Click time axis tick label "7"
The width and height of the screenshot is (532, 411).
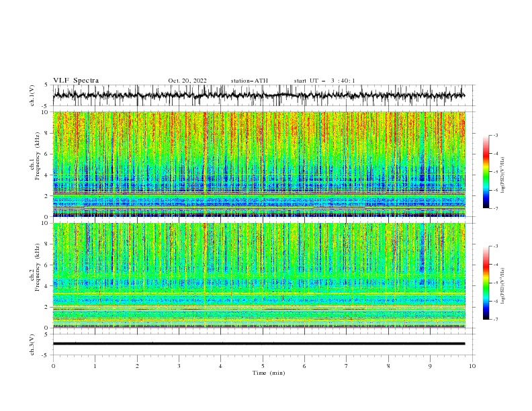coord(347,366)
